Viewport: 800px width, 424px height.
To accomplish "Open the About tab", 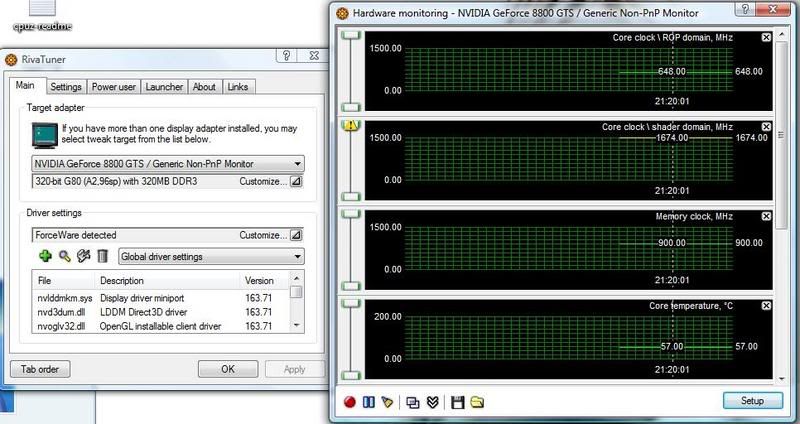I will (x=204, y=87).
